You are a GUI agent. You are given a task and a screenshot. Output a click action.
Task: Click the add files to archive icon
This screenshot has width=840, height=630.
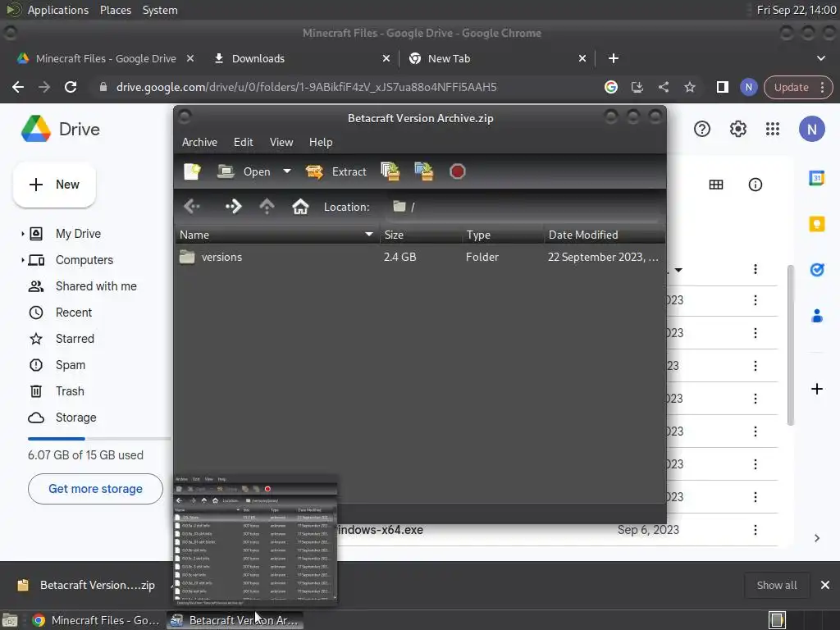click(x=390, y=171)
